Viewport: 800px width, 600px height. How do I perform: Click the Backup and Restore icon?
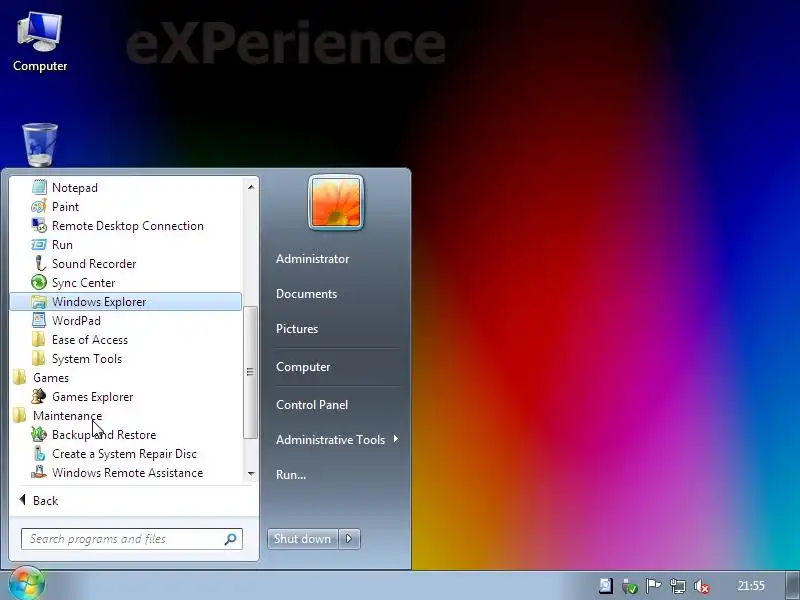pos(39,435)
